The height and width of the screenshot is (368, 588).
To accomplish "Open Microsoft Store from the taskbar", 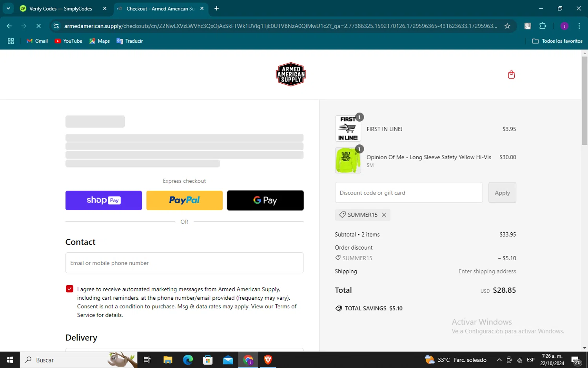I will [208, 360].
